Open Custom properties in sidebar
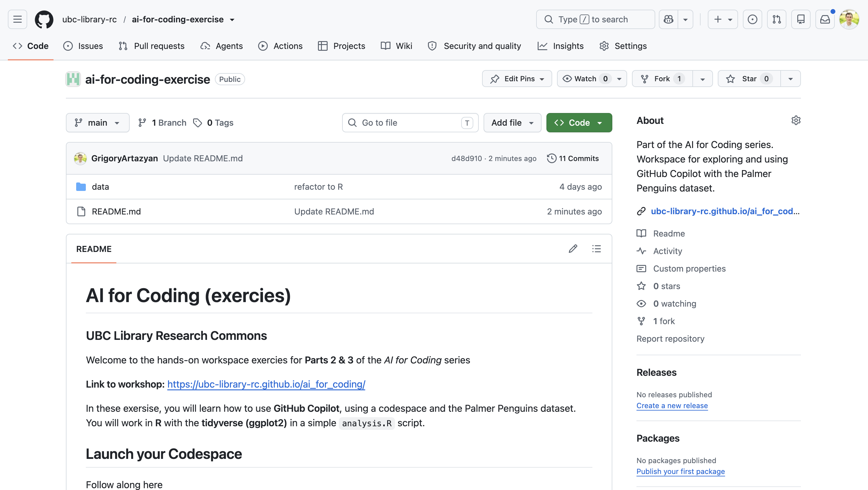Viewport: 868px width, 490px height. tap(689, 268)
